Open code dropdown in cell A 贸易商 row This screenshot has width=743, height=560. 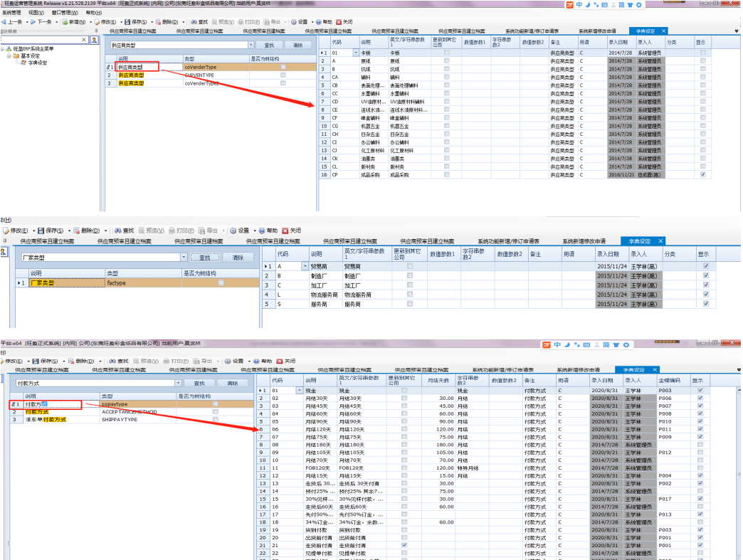304,266
